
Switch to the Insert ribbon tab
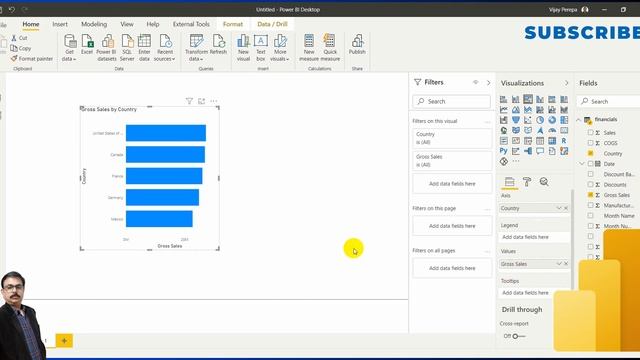[x=60, y=24]
